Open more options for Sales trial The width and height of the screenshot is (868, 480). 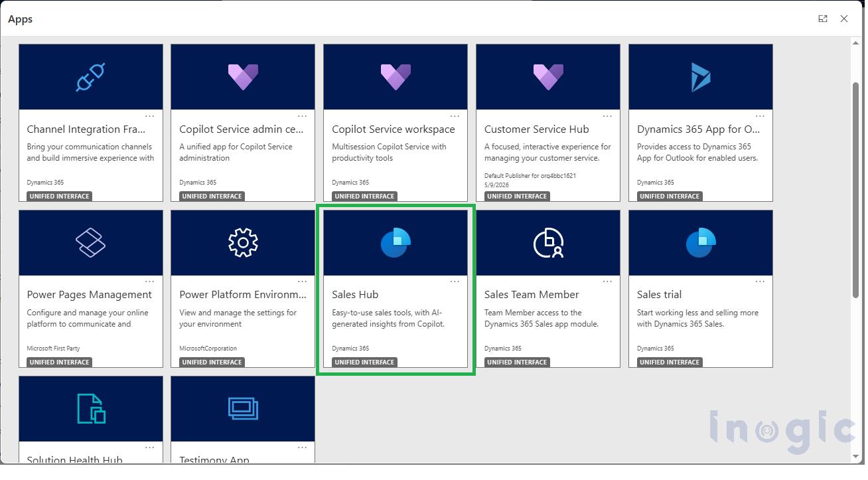[x=760, y=281]
